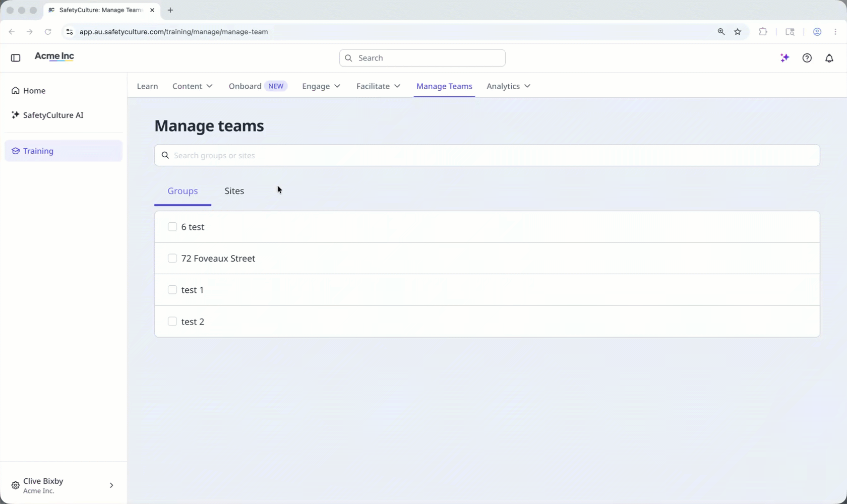Open the Chrome three-dot menu
The width and height of the screenshot is (847, 504).
click(x=835, y=32)
